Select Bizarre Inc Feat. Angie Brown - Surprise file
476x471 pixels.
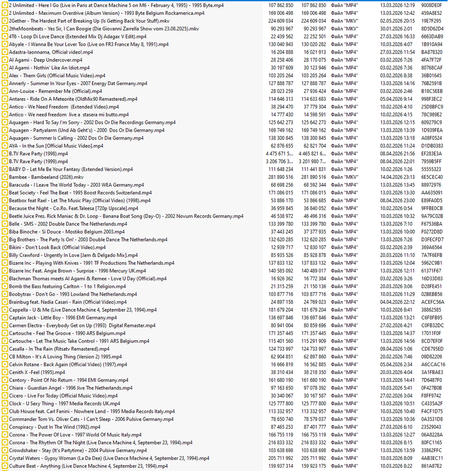(x=78, y=271)
